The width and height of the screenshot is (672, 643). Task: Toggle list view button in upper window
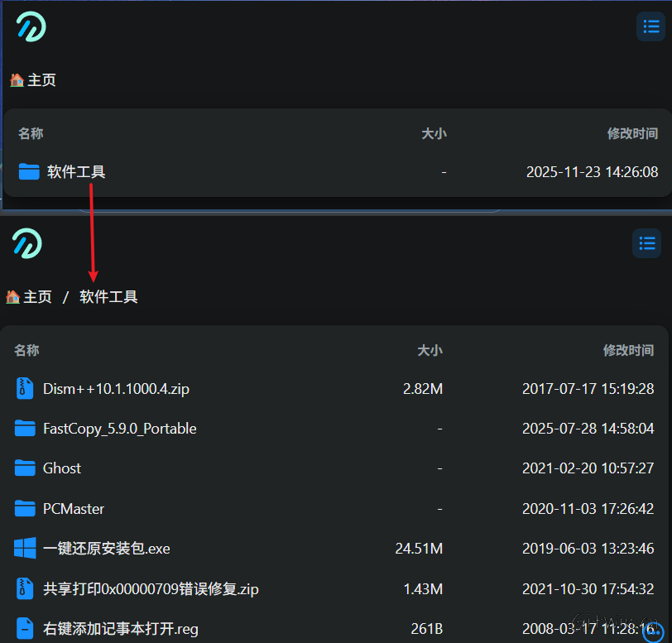(650, 26)
